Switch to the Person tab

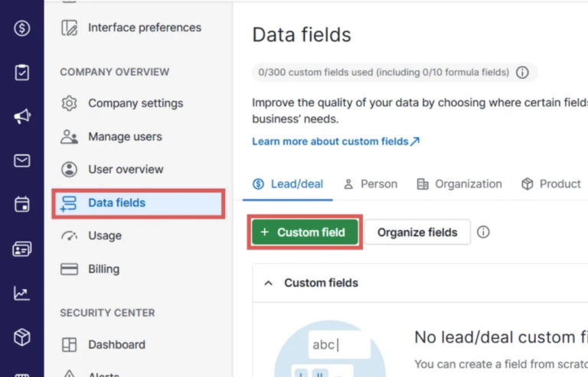tap(371, 184)
